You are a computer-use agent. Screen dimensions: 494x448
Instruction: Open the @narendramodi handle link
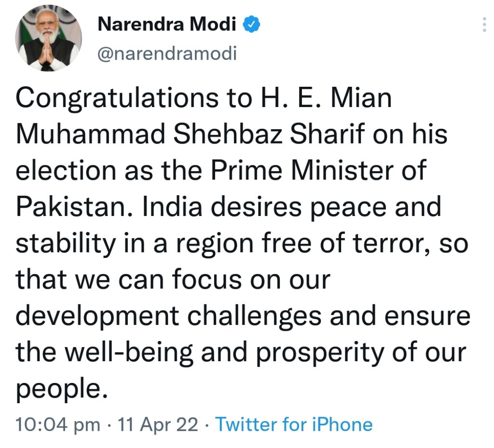(x=167, y=53)
